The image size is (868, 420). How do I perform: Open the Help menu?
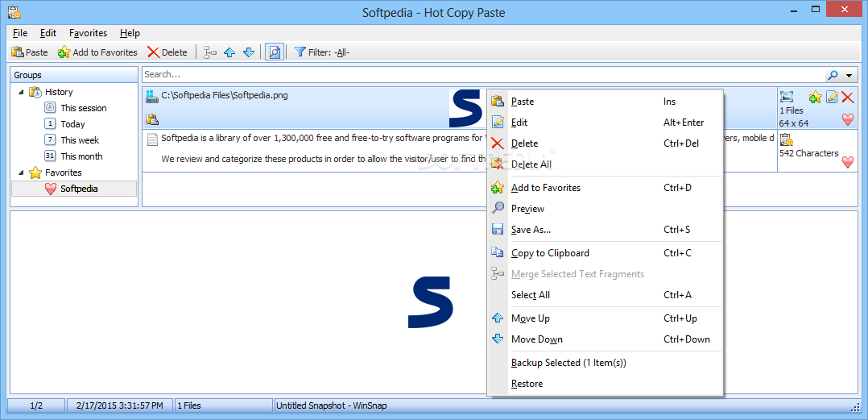[130, 33]
